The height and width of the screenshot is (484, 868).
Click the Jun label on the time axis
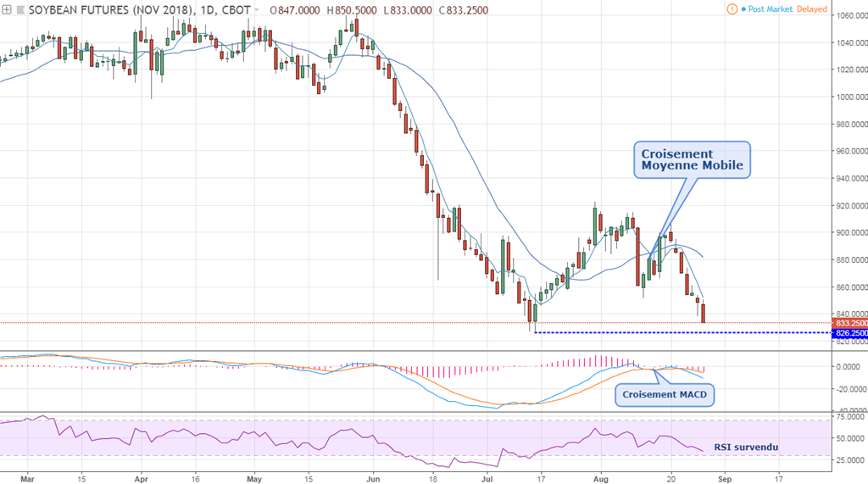pos(374,477)
